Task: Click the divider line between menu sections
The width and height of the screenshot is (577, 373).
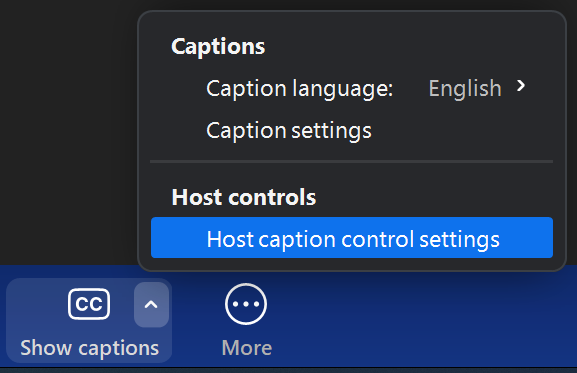Action: pos(351,161)
